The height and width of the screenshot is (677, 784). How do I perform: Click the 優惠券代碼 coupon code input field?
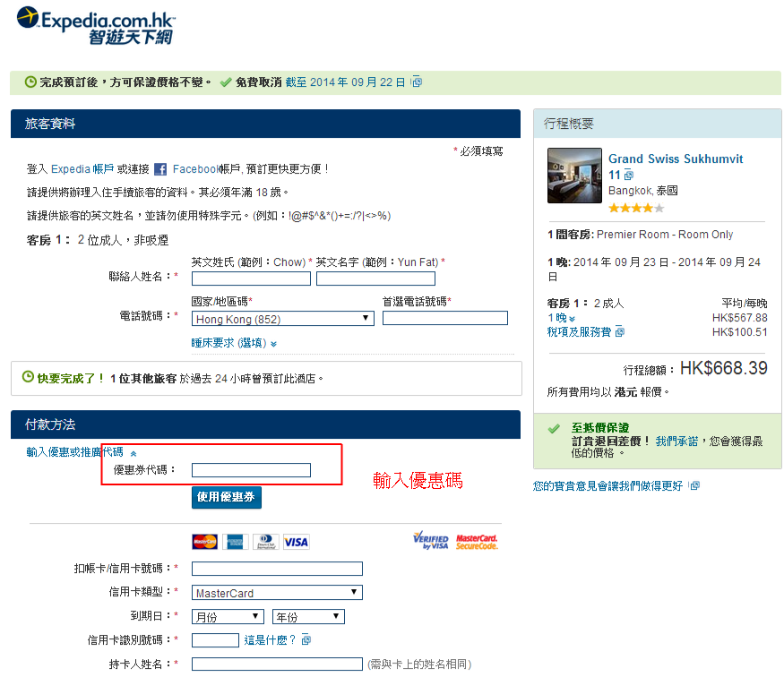[251, 470]
